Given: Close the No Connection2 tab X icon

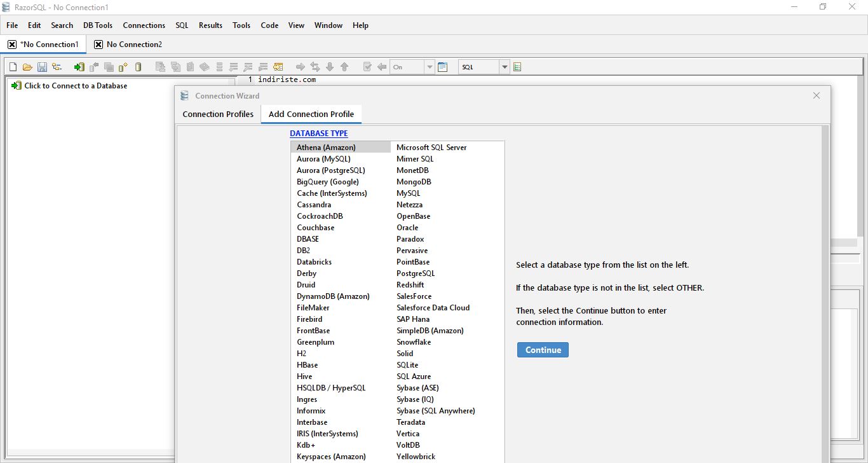Looking at the screenshot, I should [98, 45].
